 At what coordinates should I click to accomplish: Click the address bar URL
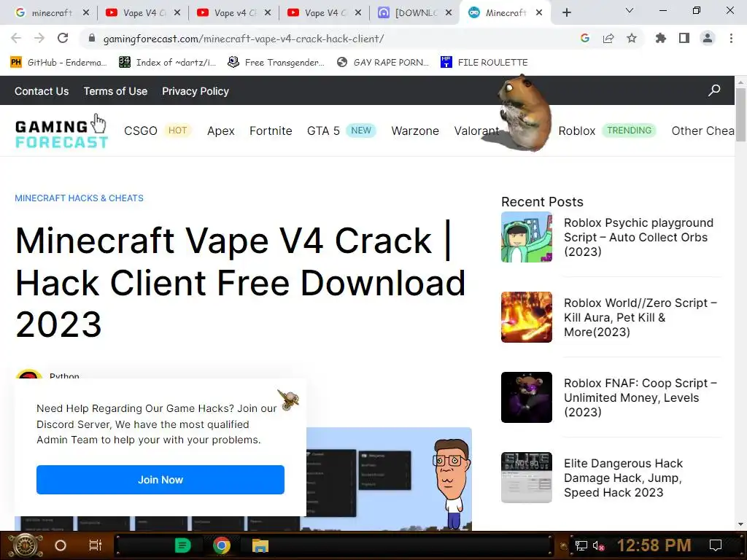(244, 39)
